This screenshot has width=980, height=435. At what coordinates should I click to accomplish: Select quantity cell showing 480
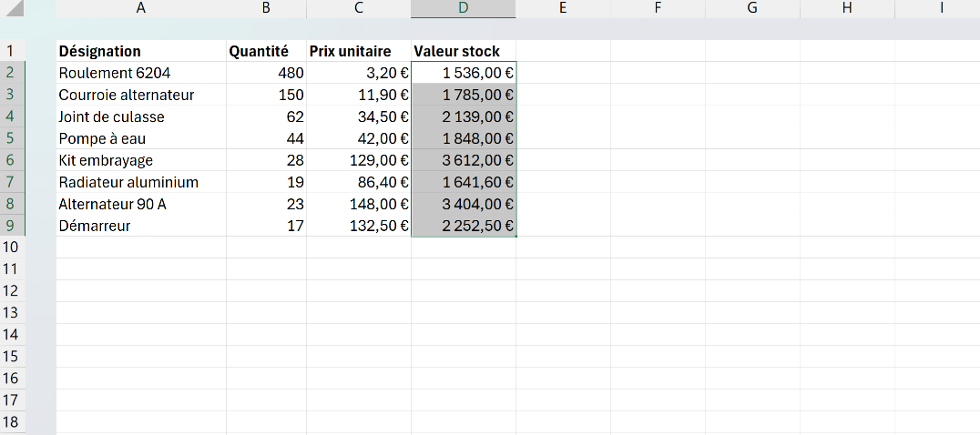click(x=266, y=73)
